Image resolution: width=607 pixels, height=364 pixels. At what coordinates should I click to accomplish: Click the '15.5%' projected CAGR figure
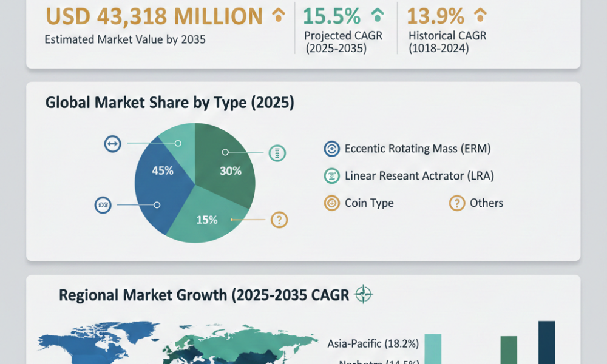(x=331, y=16)
